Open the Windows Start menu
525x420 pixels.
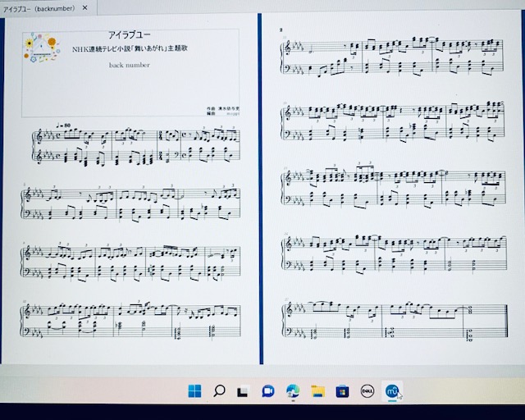click(194, 390)
